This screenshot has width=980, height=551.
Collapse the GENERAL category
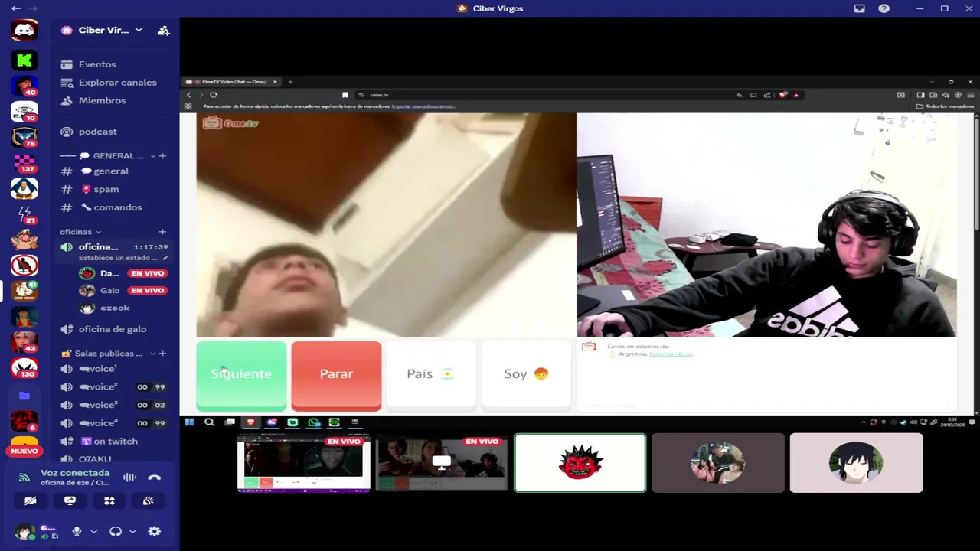click(x=118, y=156)
